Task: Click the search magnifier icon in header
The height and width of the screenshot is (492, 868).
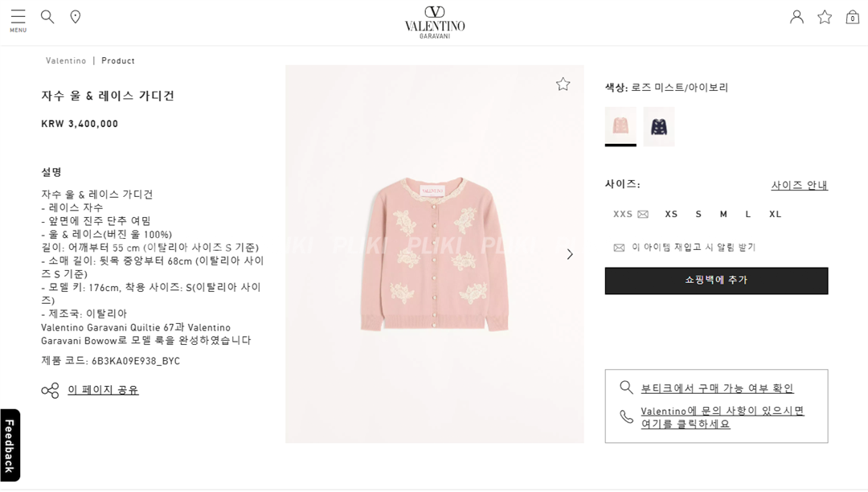Action: (47, 17)
